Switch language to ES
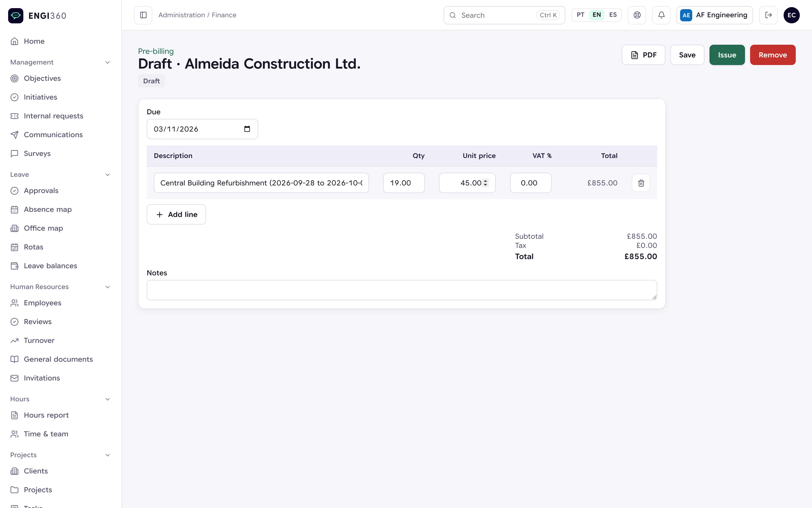 [613, 15]
